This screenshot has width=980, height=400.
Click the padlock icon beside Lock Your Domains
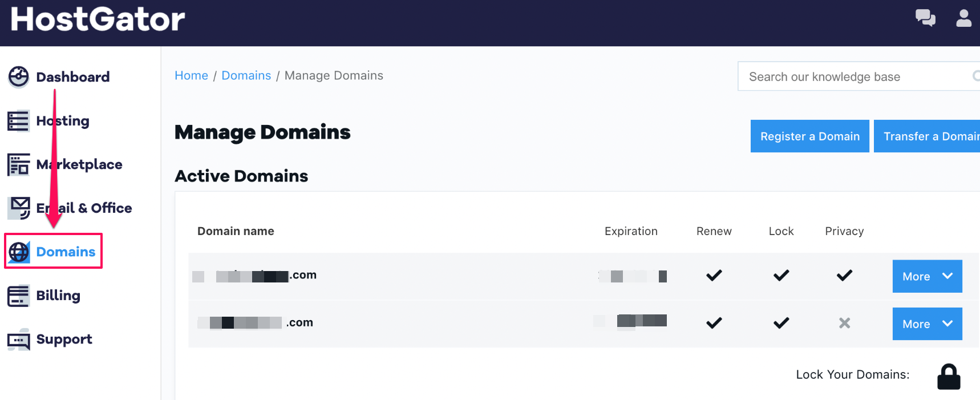(949, 377)
